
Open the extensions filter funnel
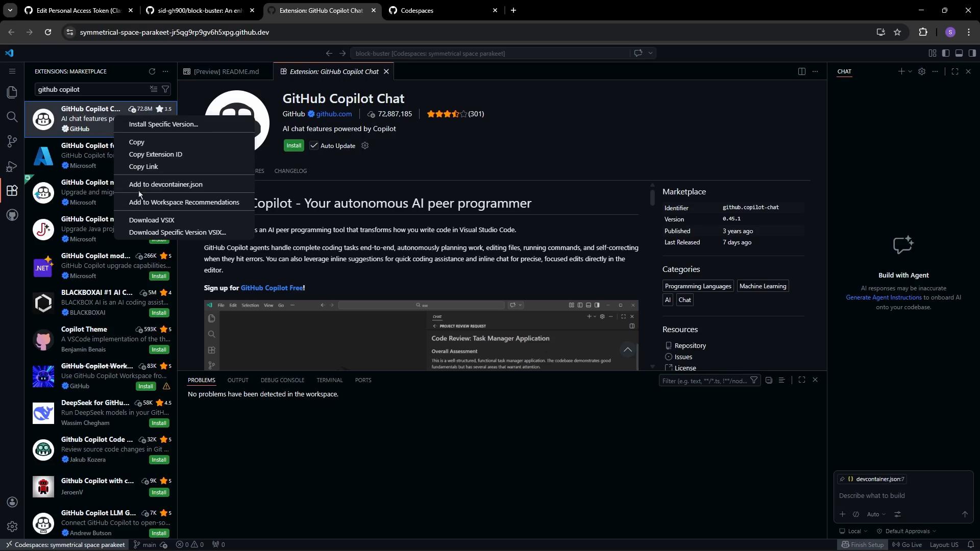pyautogui.click(x=165, y=89)
